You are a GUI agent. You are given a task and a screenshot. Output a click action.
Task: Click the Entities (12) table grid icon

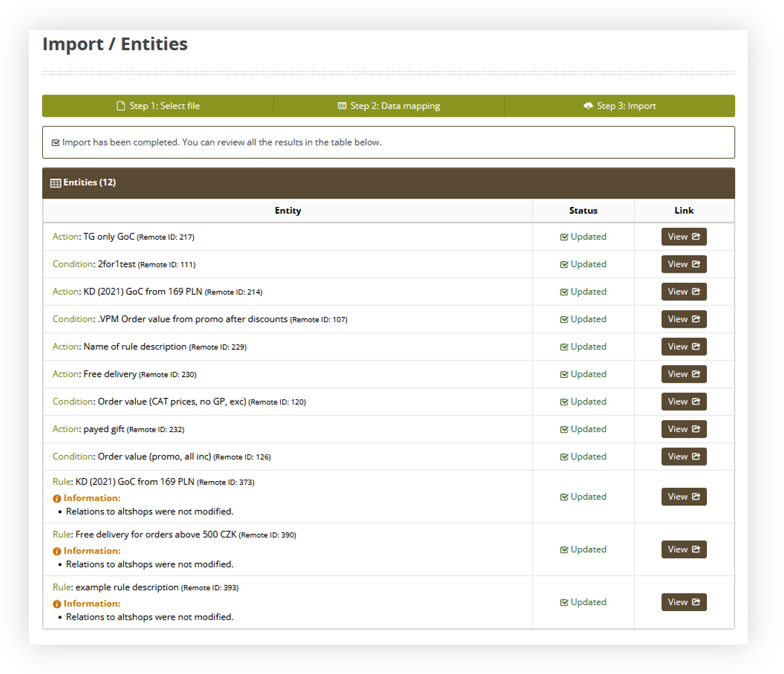point(56,183)
